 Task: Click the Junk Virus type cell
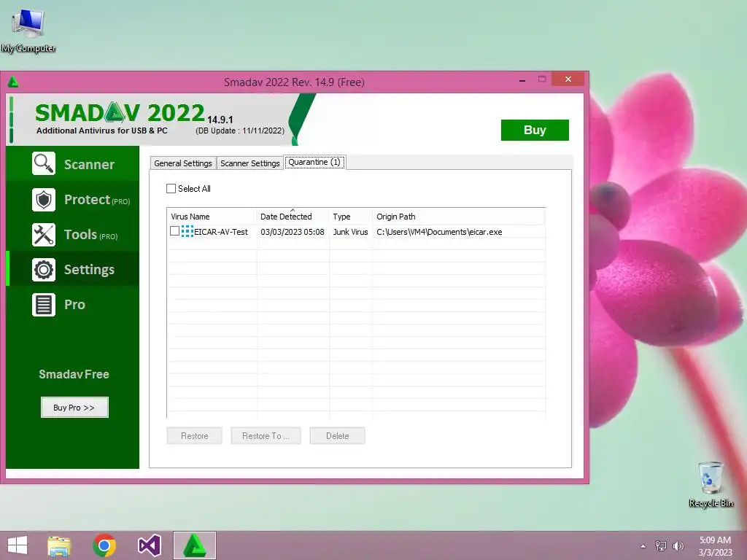(351, 232)
